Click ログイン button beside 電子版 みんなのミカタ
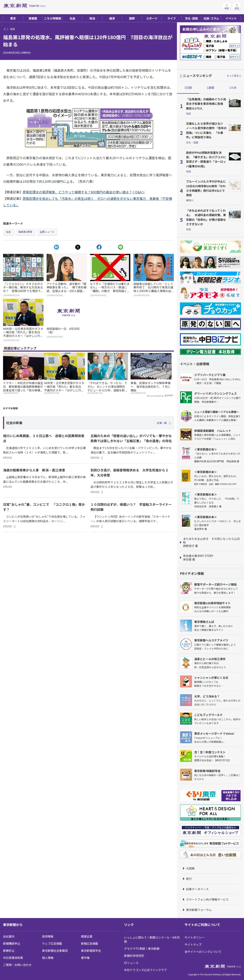 point(234,46)
